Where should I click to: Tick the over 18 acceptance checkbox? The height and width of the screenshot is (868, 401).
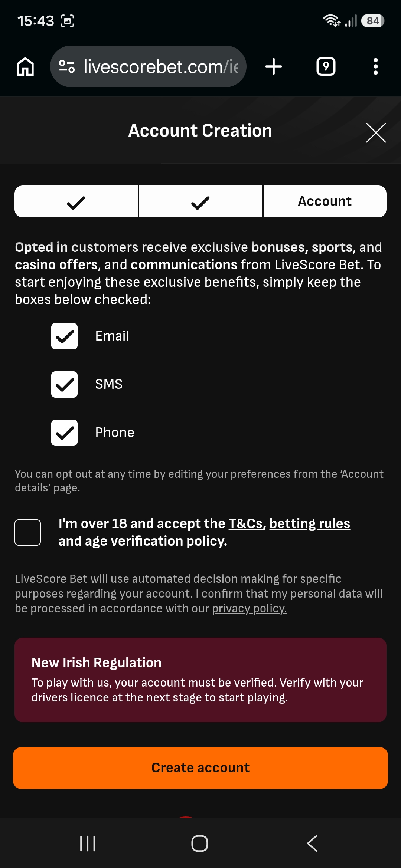[x=27, y=532]
